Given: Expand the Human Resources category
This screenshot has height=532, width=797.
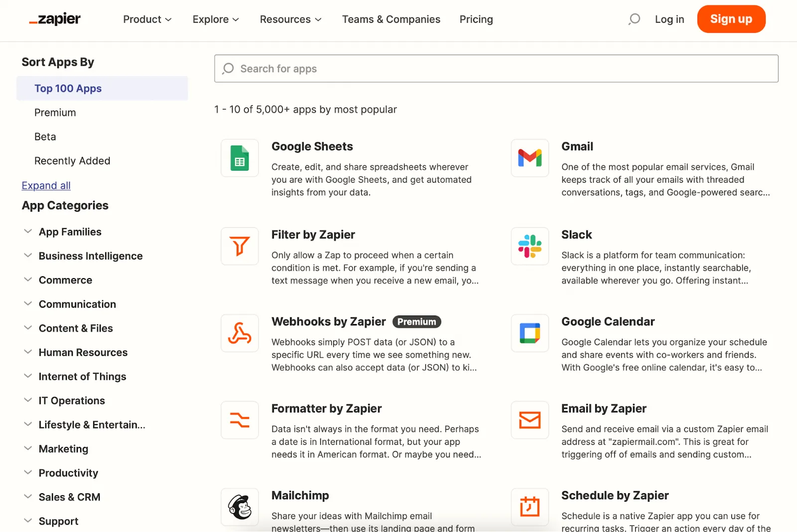Looking at the screenshot, I should pyautogui.click(x=83, y=352).
